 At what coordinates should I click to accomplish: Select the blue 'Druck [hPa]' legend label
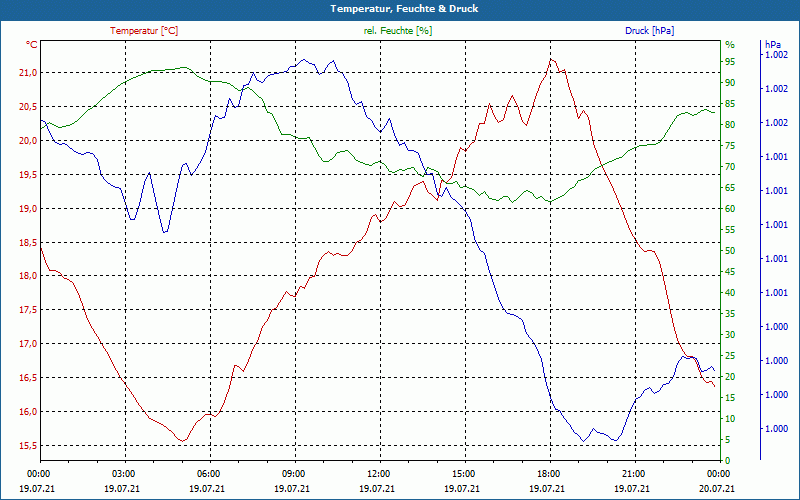tap(649, 31)
